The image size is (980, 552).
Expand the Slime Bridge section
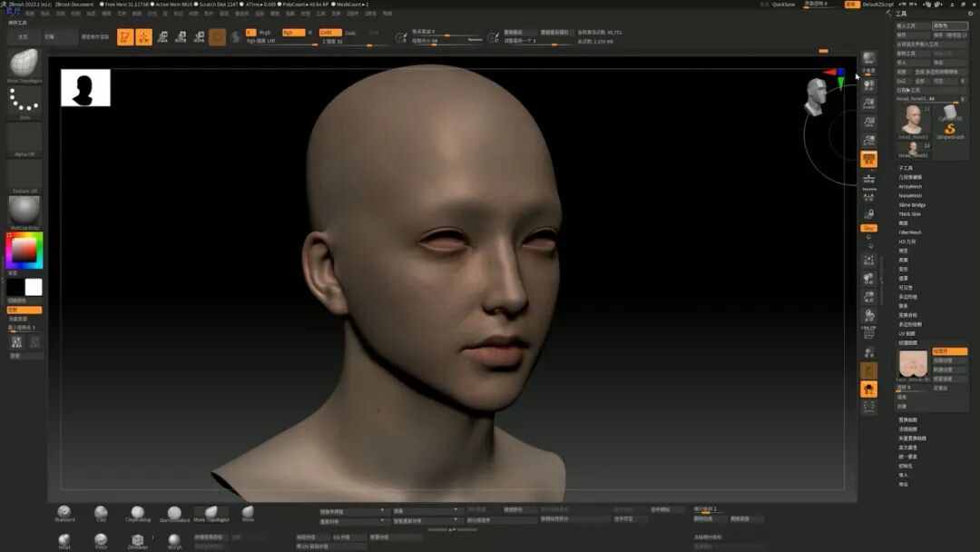click(x=912, y=205)
